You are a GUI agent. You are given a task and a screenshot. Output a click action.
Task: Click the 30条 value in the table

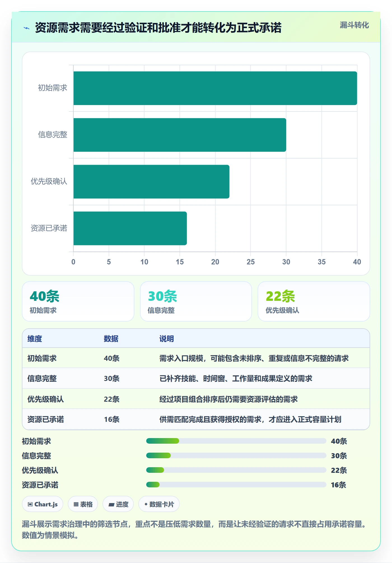[112, 378]
